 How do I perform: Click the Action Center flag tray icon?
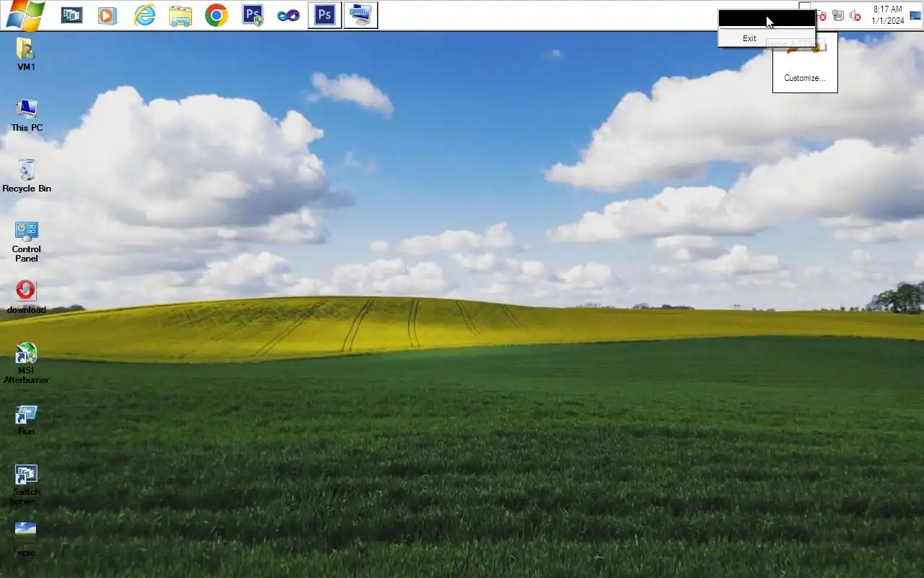[822, 15]
